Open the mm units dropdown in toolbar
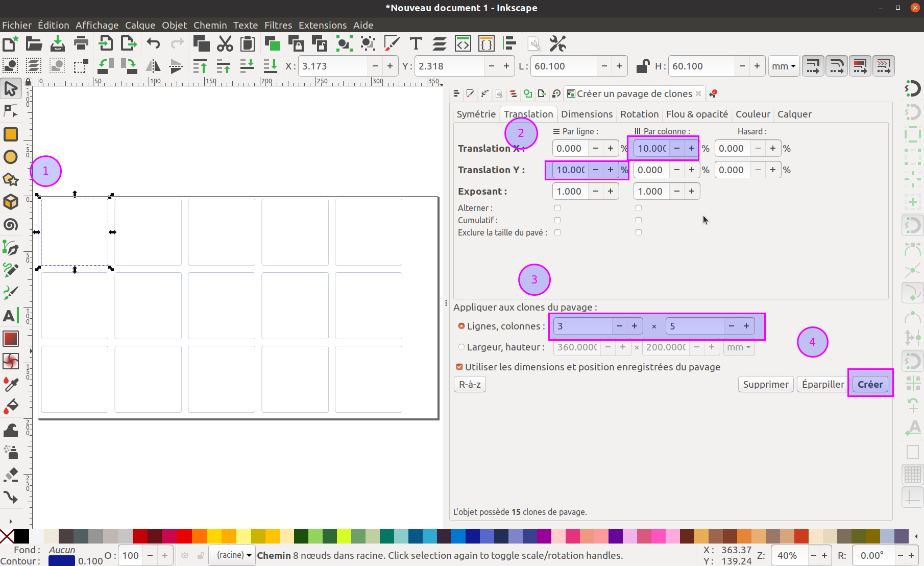This screenshot has width=924, height=566. click(784, 66)
